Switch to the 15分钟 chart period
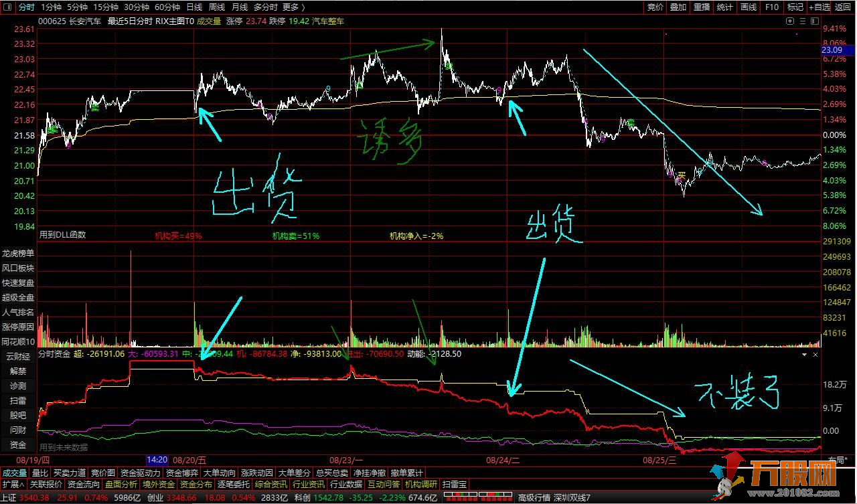 point(106,7)
